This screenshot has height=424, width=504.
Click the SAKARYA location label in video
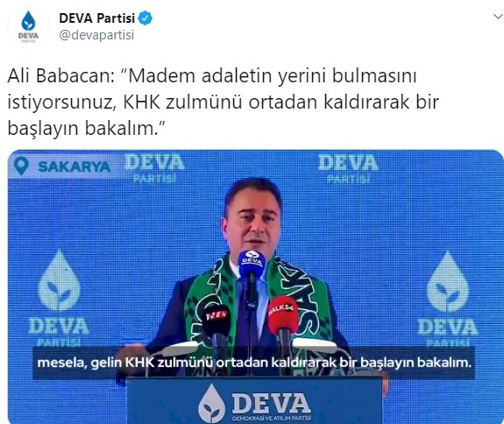tap(75, 166)
